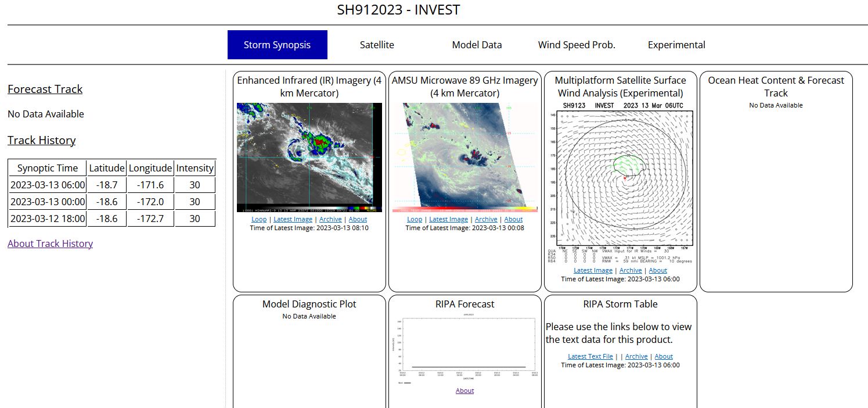Viewport: 868px width, 408px height.
Task: Click About under AMSU Microwave imagery
Action: [x=513, y=219]
